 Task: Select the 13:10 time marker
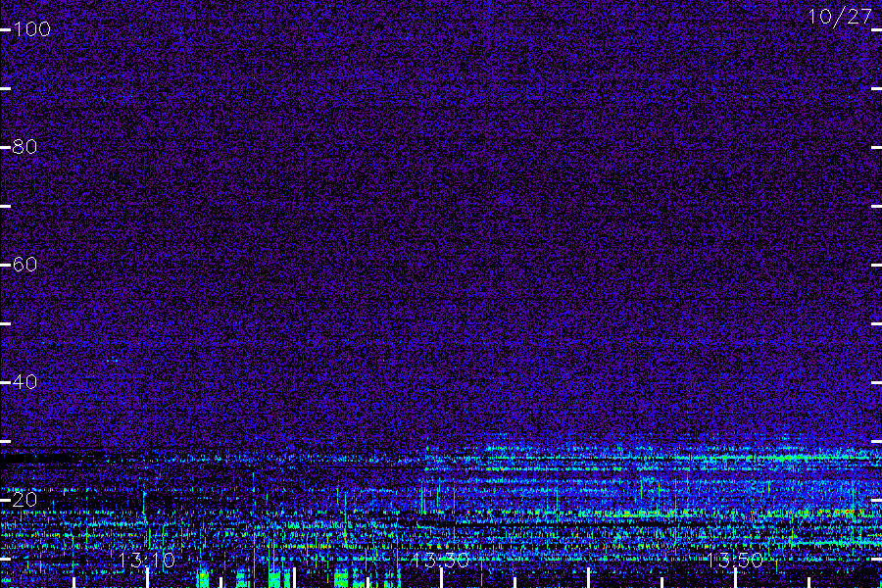coord(147,561)
